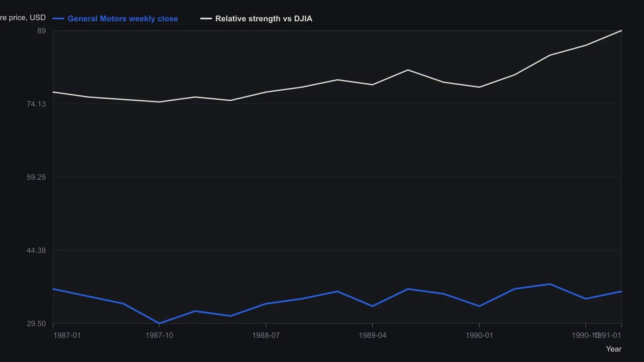The width and height of the screenshot is (644, 362).
Task: Click the x-axis label 1987-10
Action: (x=159, y=335)
